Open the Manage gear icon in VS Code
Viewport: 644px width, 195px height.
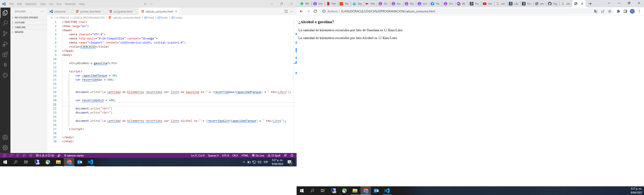click(5, 148)
